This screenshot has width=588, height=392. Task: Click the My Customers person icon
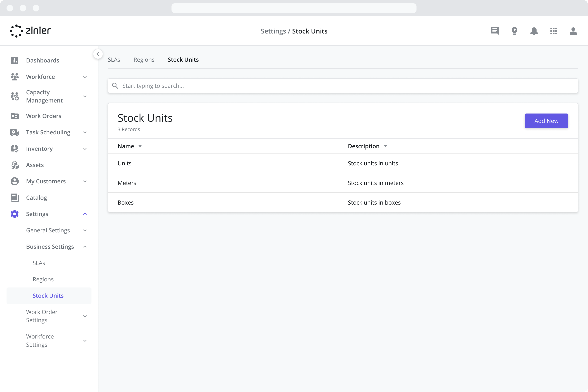(15, 181)
